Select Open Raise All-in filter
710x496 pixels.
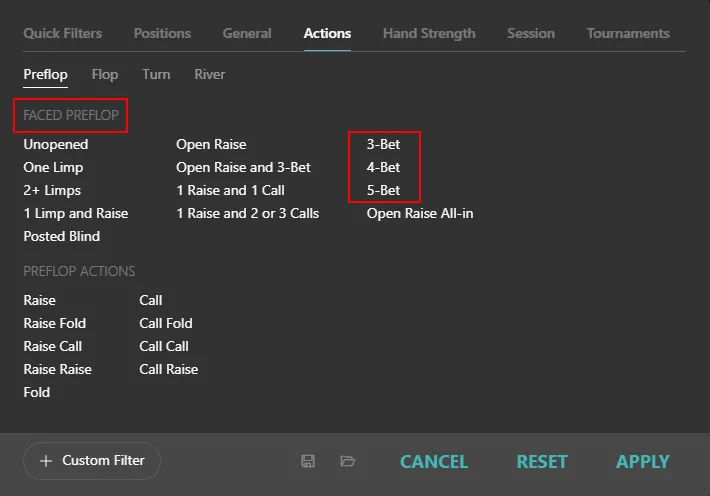pyautogui.click(x=419, y=213)
